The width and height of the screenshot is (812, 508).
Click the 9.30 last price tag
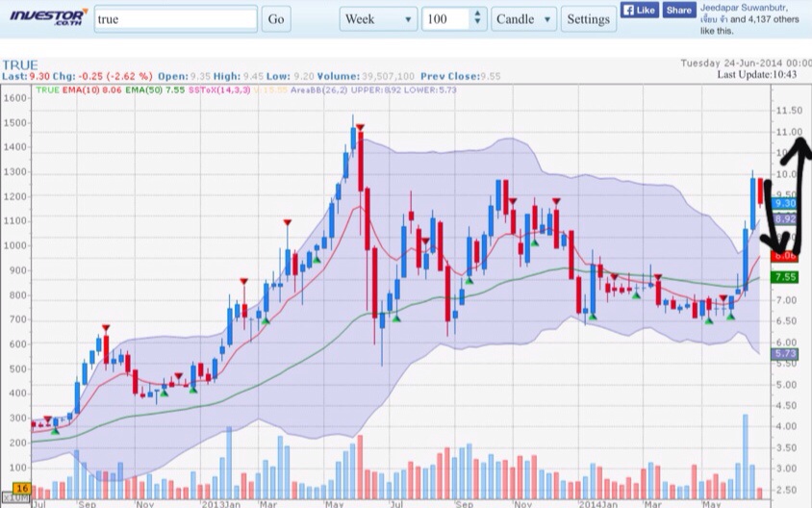785,204
